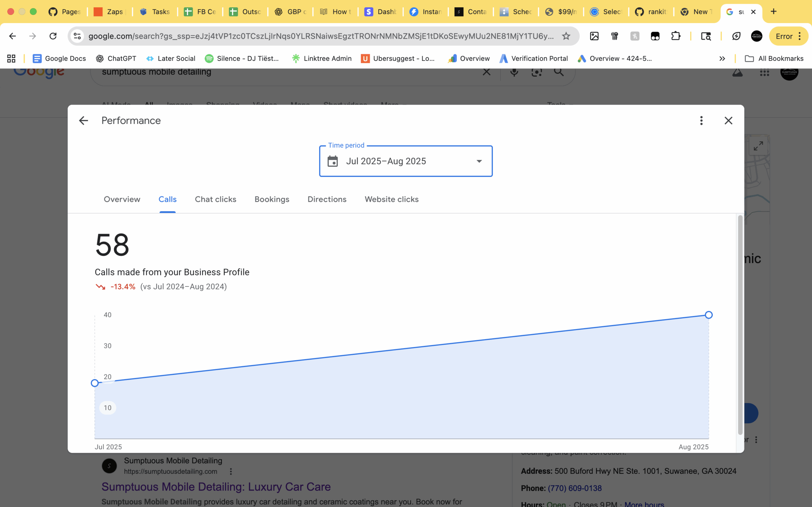Image resolution: width=812 pixels, height=507 pixels.
Task: Open the All Bookmarks folder
Action: tap(774, 58)
